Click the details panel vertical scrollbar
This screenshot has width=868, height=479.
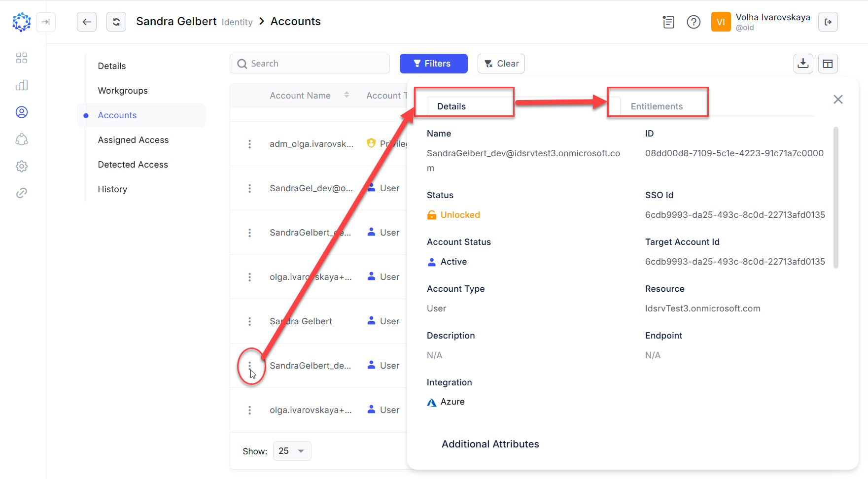tap(835, 197)
